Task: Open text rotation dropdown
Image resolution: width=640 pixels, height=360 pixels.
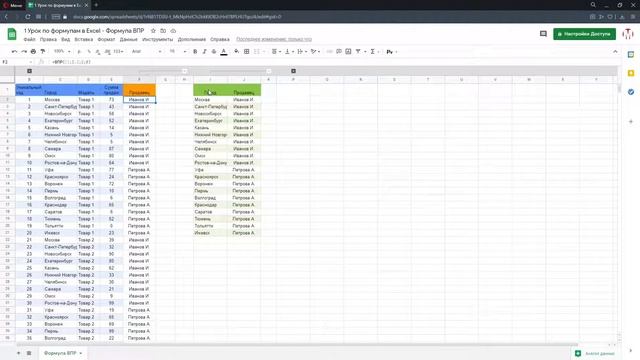Action: (315, 51)
